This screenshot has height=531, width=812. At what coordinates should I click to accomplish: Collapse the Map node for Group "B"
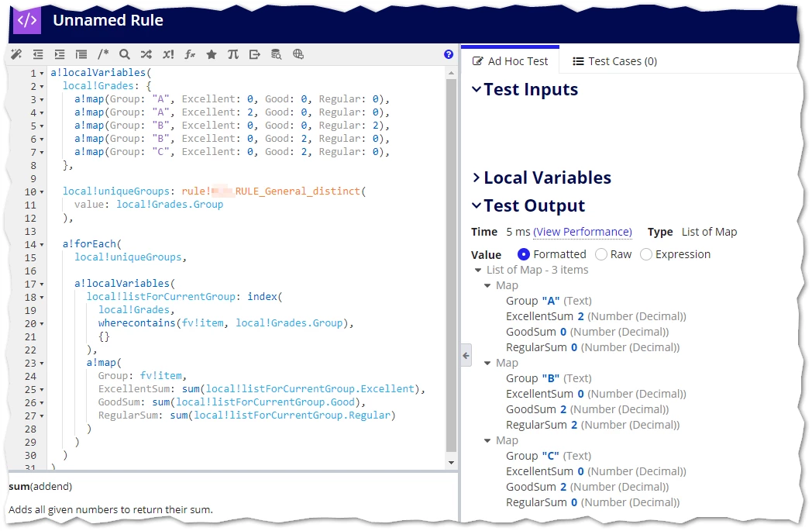(487, 363)
